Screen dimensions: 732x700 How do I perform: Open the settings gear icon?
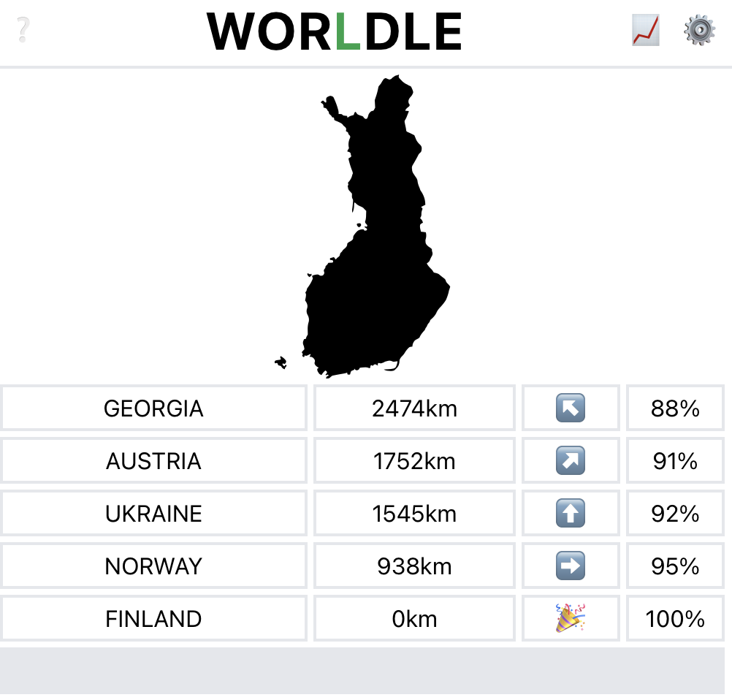[x=699, y=31]
